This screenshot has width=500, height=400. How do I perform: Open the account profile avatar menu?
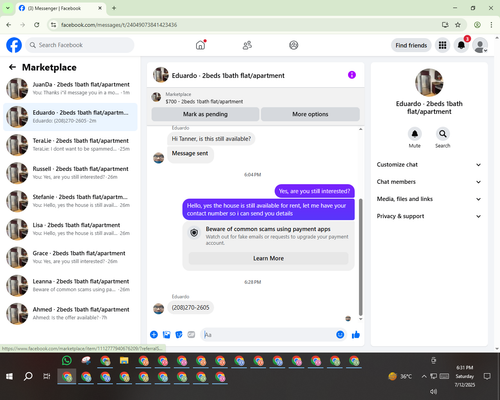(480, 46)
